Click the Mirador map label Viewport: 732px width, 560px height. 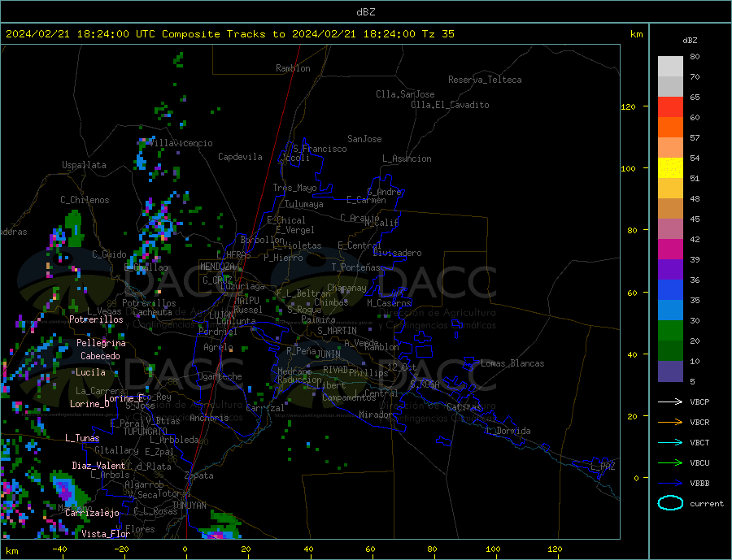[375, 415]
